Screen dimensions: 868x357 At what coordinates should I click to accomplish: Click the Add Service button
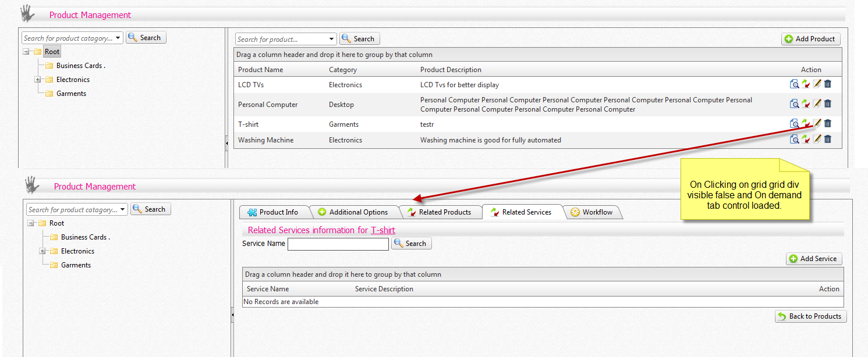(814, 259)
